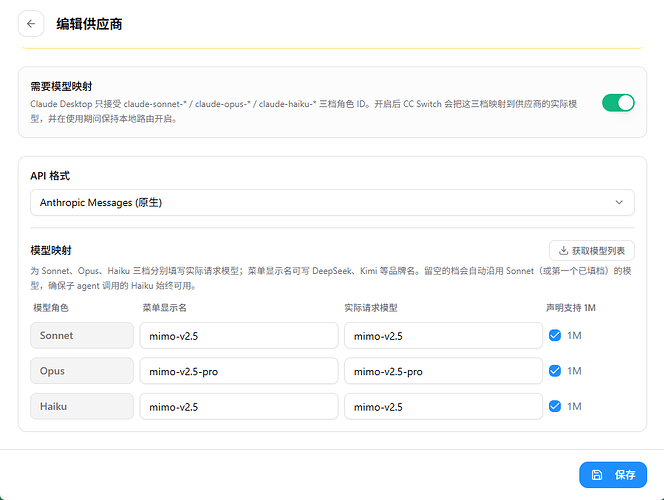Open the API 格式 dropdown

click(x=332, y=202)
